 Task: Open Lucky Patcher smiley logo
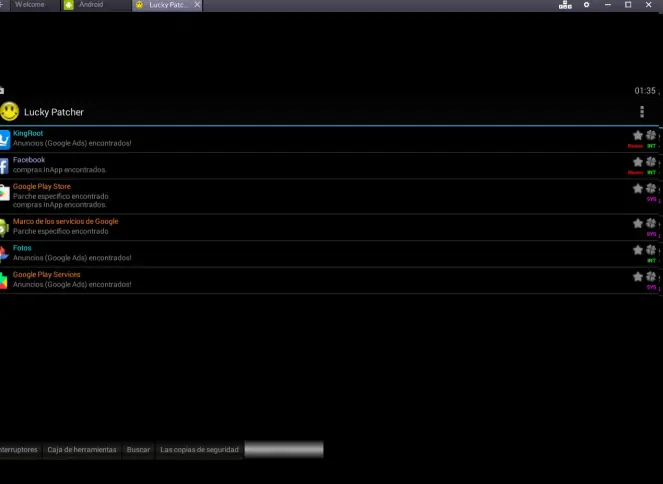tap(9, 112)
